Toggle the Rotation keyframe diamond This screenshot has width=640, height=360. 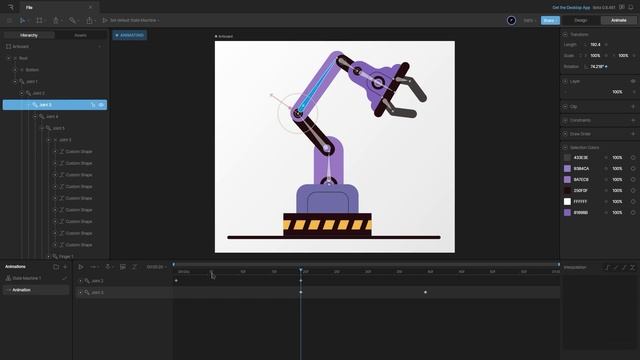[x=606, y=67]
